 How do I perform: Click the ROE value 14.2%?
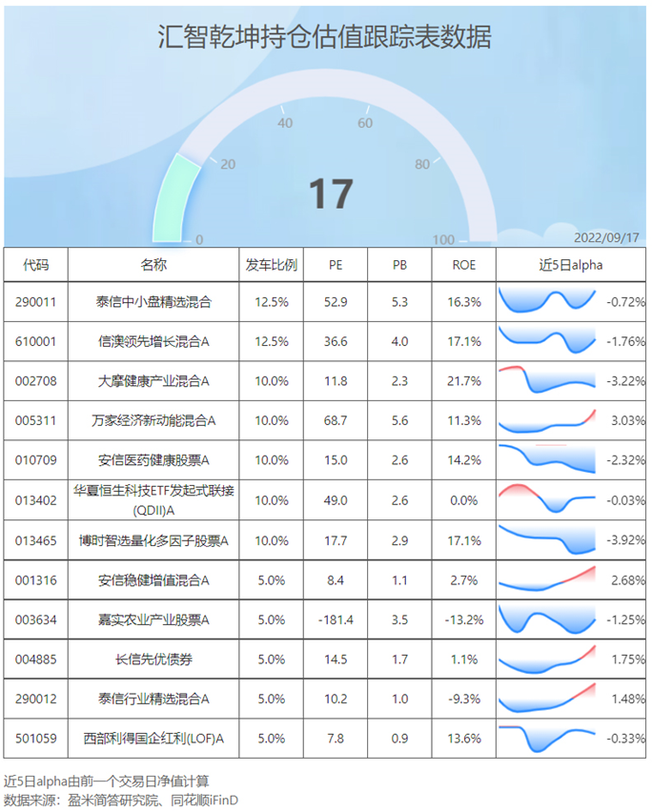coord(464,460)
